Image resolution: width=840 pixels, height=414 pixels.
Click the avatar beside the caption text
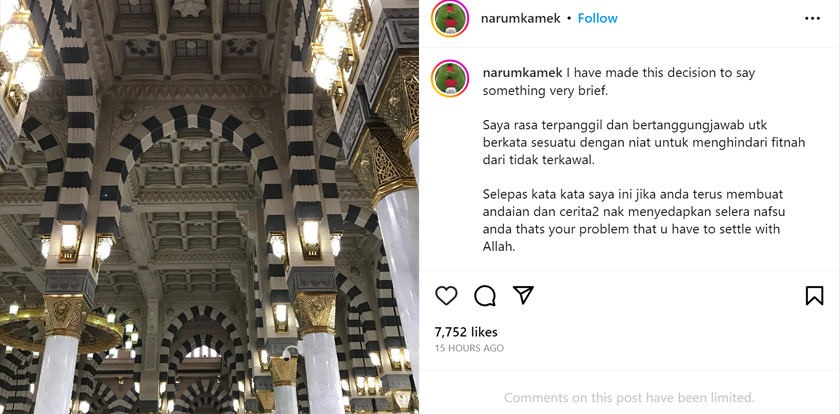click(449, 78)
